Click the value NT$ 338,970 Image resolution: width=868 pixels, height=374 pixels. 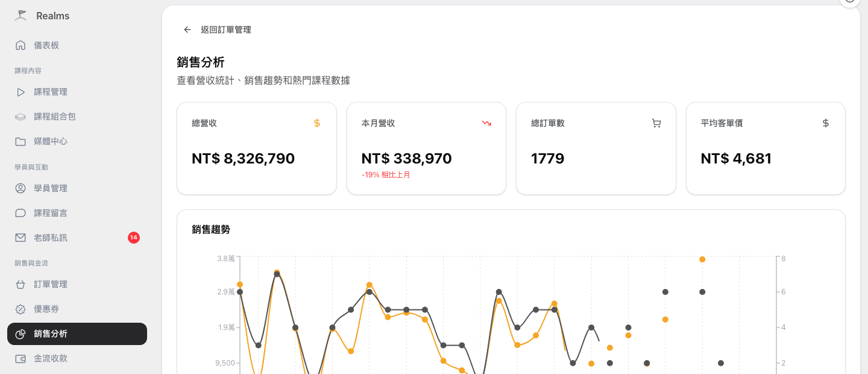tap(406, 159)
